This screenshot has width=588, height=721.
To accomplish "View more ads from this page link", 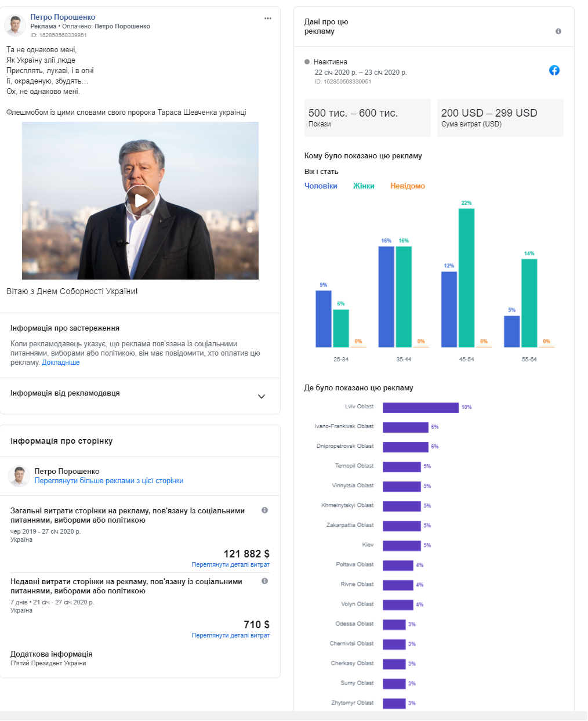I will [108, 481].
